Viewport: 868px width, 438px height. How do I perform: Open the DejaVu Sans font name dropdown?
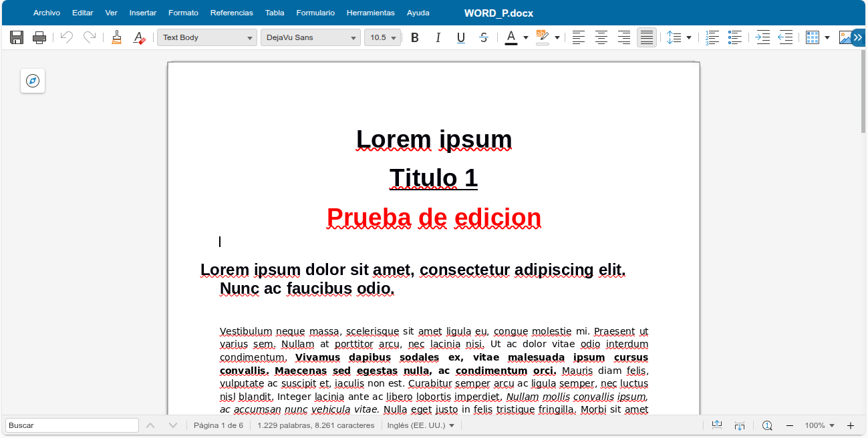point(353,38)
